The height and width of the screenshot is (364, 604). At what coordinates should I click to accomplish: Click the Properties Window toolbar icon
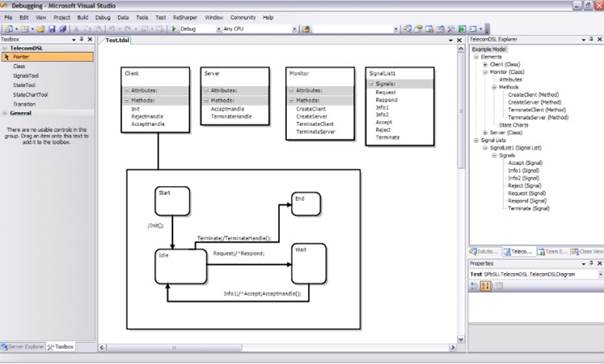(419, 29)
